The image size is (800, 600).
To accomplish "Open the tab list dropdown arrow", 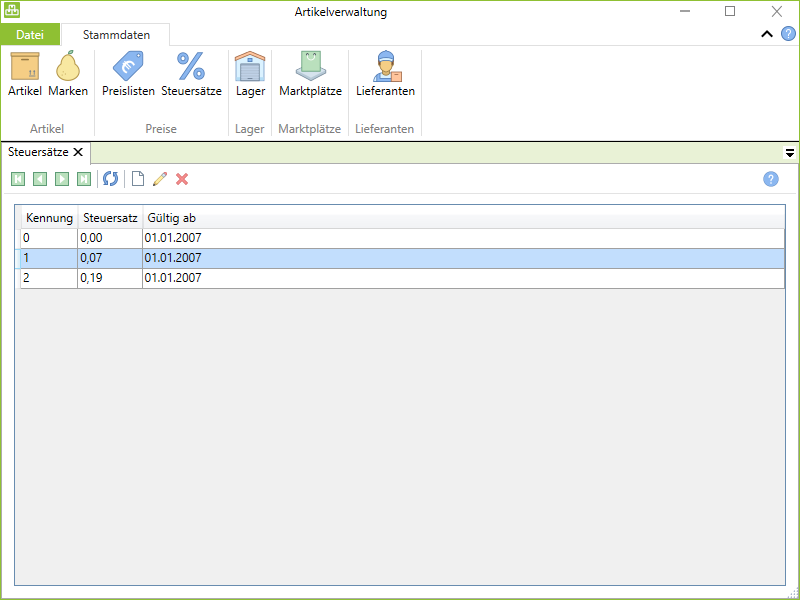I will click(x=789, y=154).
